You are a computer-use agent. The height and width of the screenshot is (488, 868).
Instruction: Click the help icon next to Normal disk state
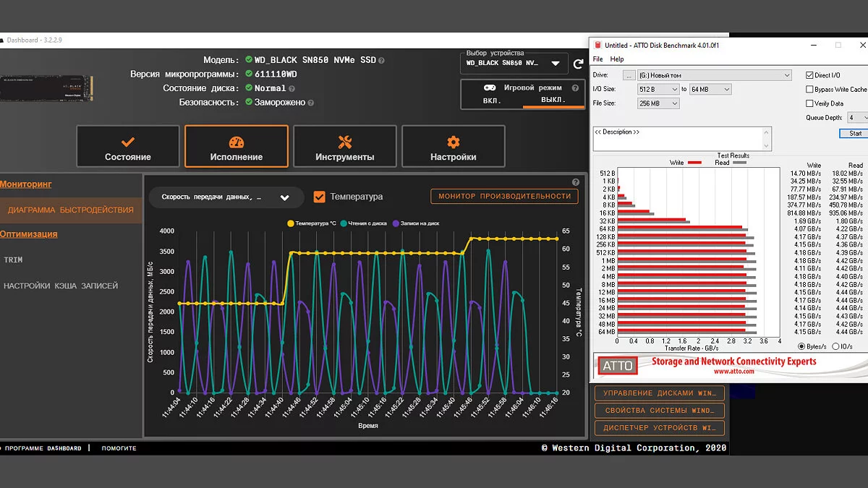click(x=291, y=89)
